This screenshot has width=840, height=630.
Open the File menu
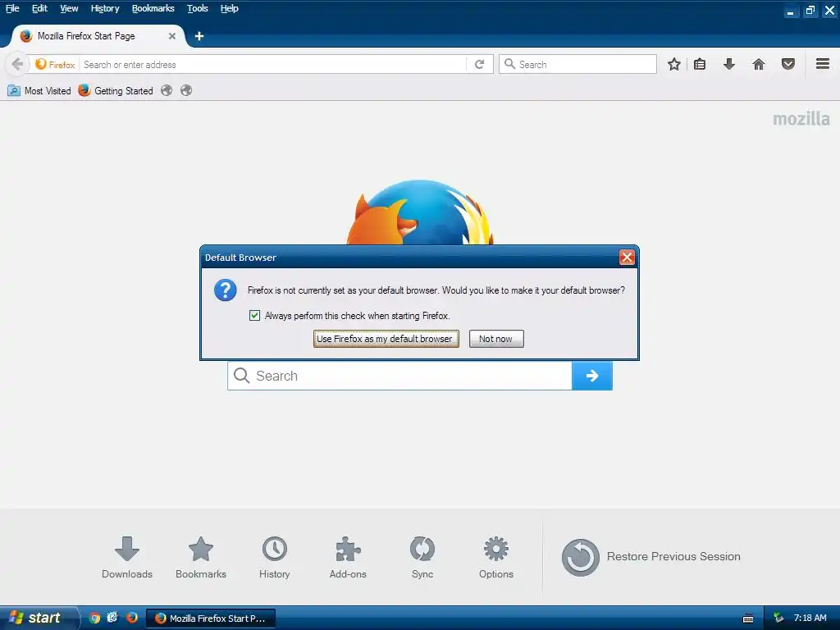[x=12, y=8]
